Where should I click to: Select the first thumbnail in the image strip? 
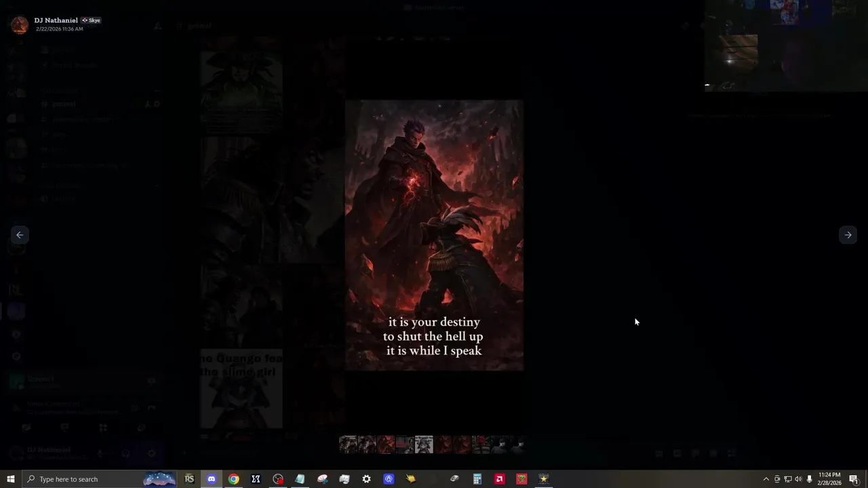(348, 445)
